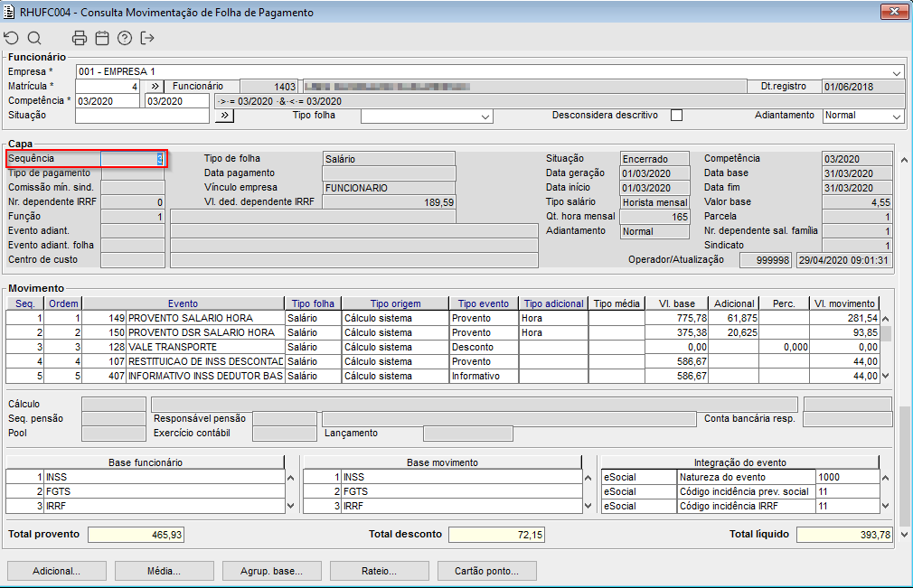Viewport: 913px width, 588px height.
Task: Select PROVENTO DSR SALARIO HORA row
Action: (201, 332)
